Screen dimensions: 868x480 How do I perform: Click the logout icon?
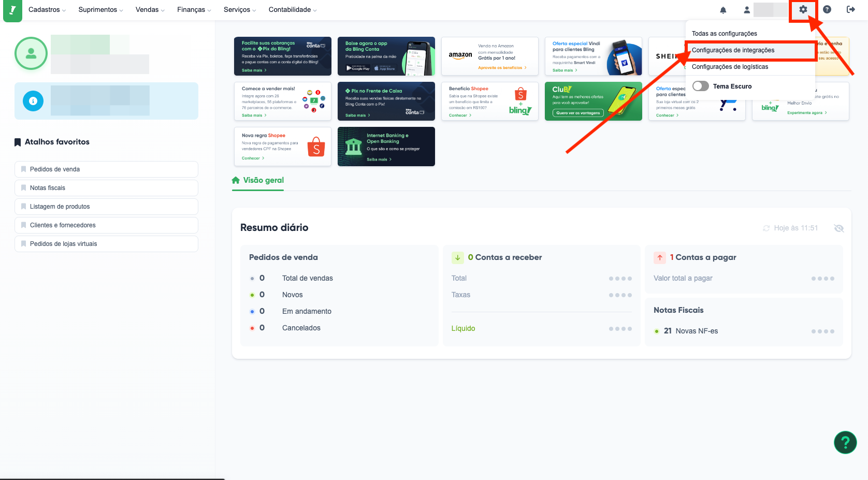tap(850, 9)
